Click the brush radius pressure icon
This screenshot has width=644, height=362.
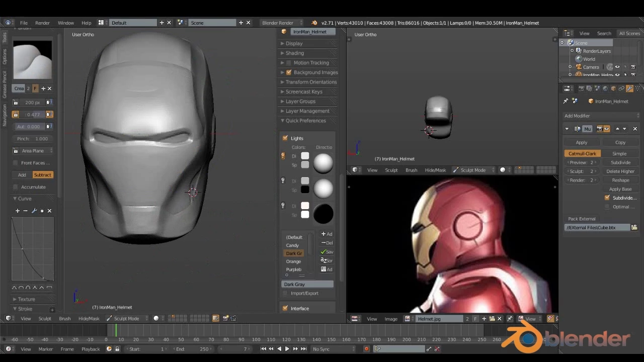49,102
